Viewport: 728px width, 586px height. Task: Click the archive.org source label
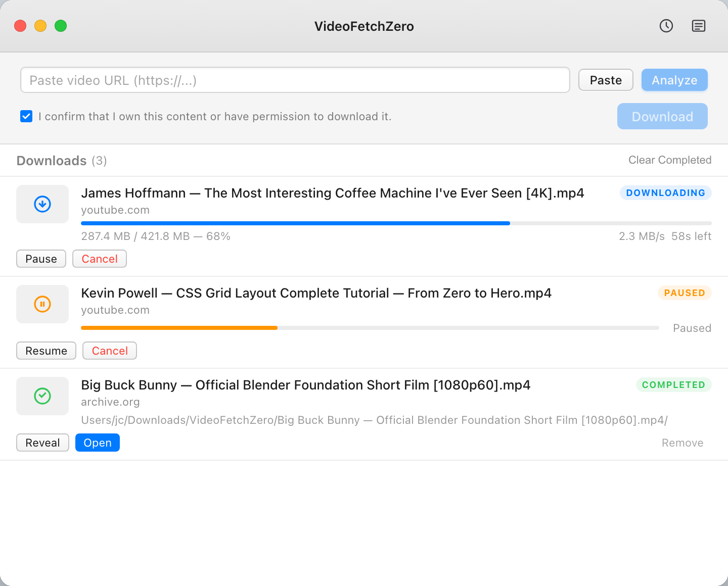pyautogui.click(x=110, y=402)
